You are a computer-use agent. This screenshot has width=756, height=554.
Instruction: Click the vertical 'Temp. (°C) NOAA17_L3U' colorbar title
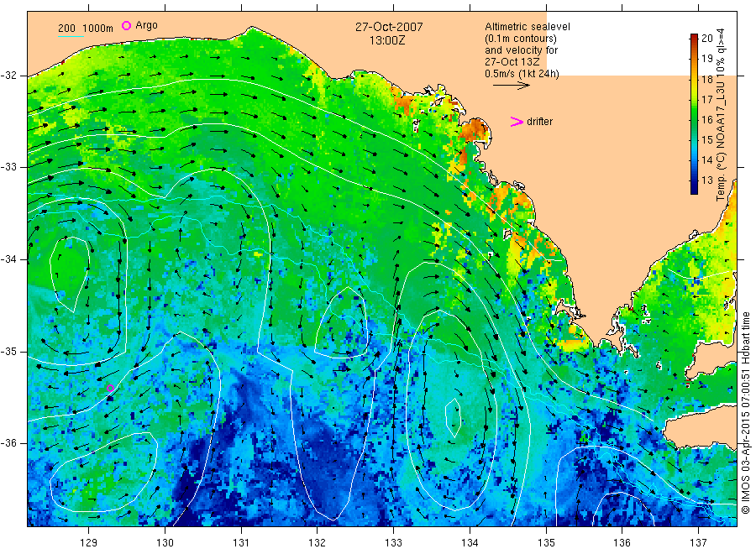pos(721,115)
